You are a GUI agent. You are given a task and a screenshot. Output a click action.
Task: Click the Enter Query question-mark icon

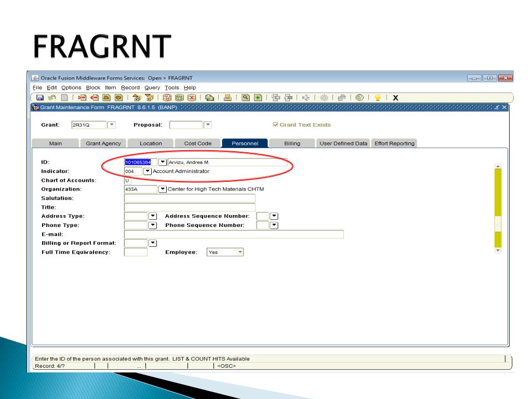tap(167, 98)
